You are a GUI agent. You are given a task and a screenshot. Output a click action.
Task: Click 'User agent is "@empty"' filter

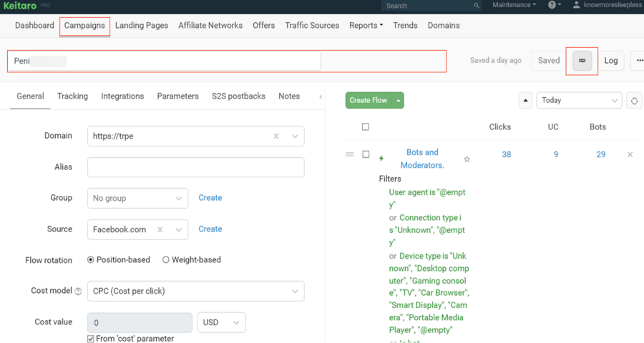click(x=427, y=199)
